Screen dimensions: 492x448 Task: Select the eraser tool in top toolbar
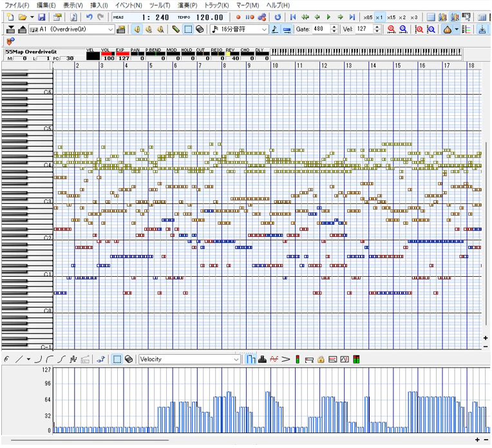(x=200, y=30)
